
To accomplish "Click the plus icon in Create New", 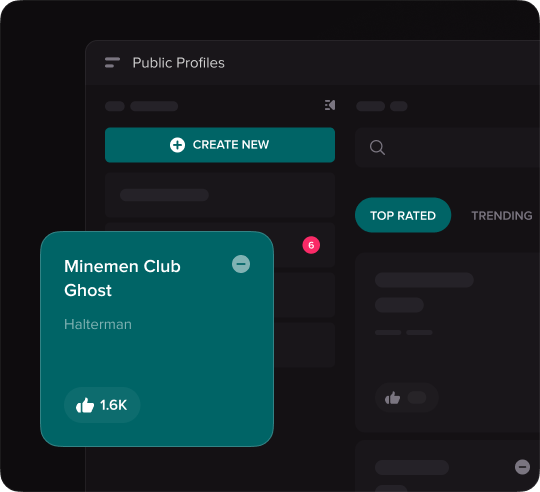I will [177, 145].
